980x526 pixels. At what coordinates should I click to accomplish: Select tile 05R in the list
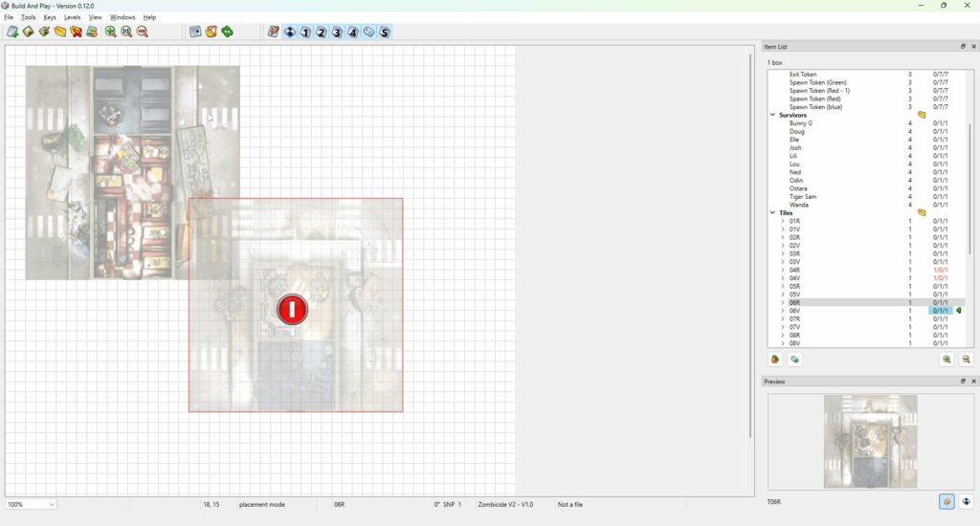(x=794, y=286)
